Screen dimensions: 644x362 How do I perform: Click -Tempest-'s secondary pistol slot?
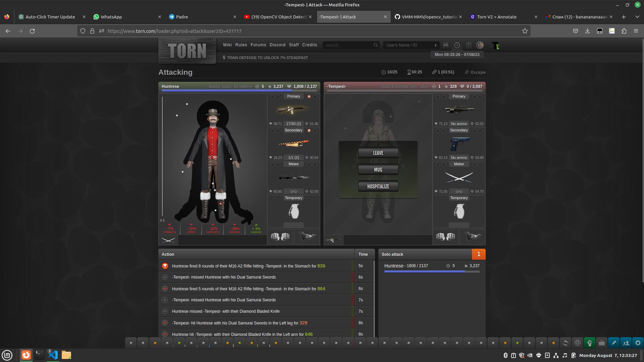[459, 143]
